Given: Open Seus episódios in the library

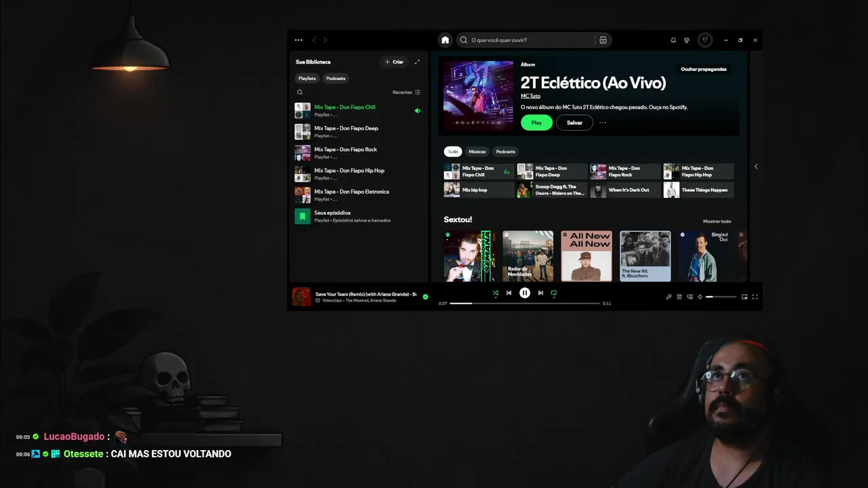Looking at the screenshot, I should (x=357, y=216).
